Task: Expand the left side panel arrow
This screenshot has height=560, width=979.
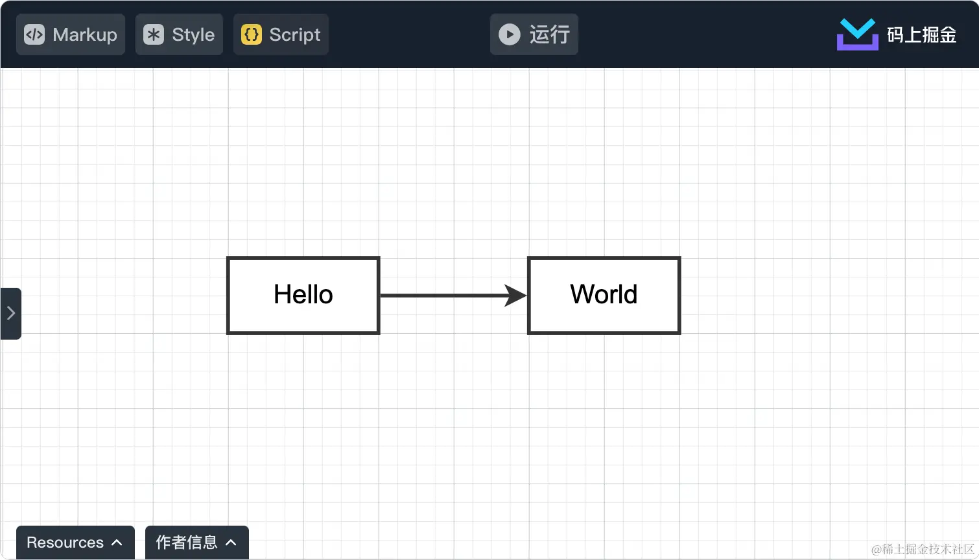Action: [x=11, y=314]
